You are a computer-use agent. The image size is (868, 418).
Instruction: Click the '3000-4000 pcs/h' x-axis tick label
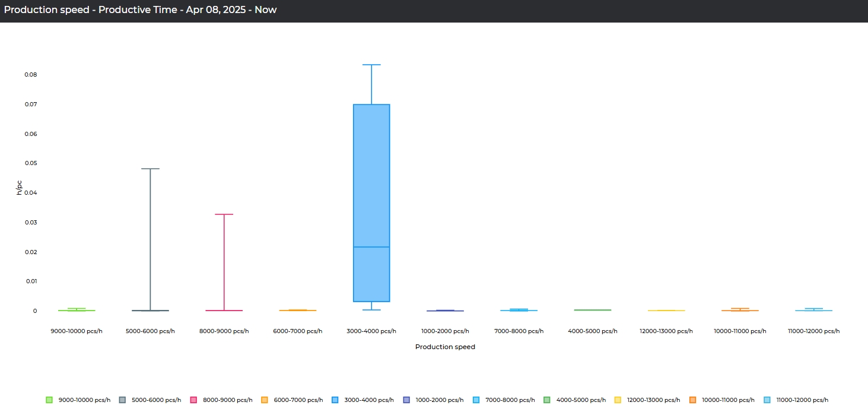(371, 331)
